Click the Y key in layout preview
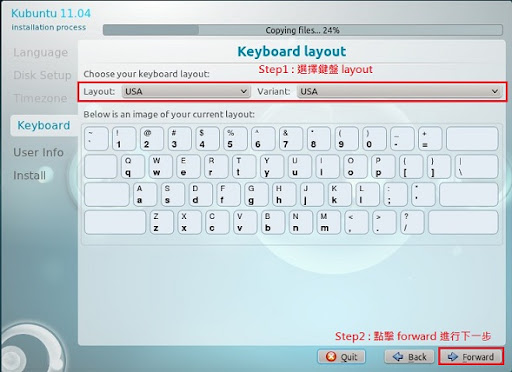The width and height of the screenshot is (512, 372). pyautogui.click(x=272, y=166)
